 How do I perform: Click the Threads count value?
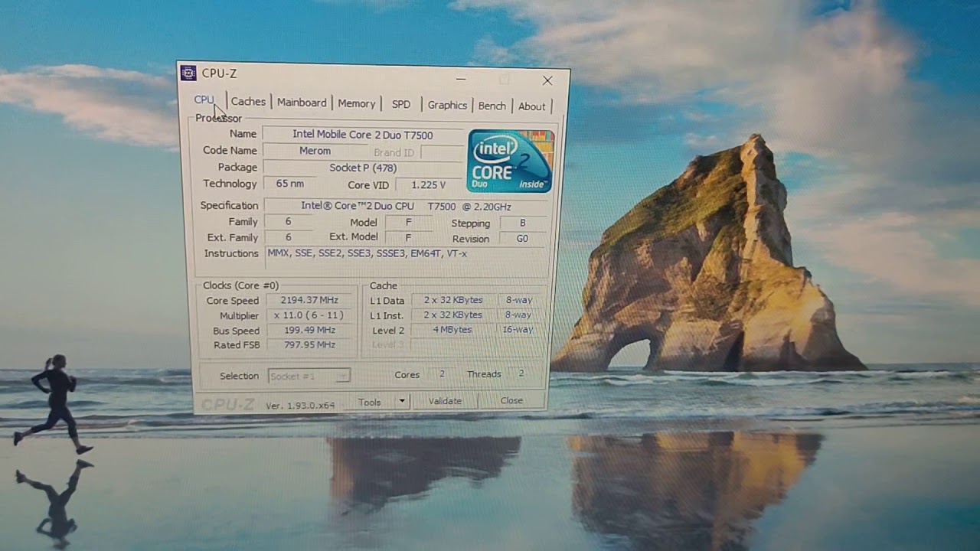(521, 373)
